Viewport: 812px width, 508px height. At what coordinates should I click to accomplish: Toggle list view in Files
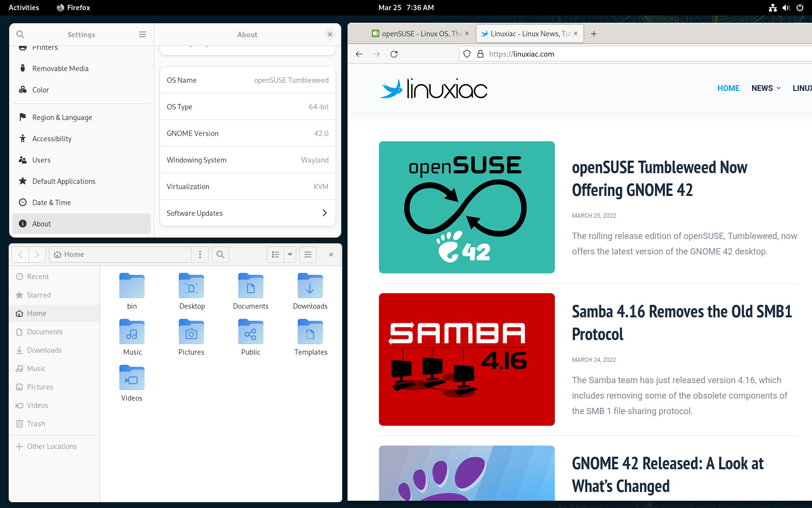[x=275, y=254]
